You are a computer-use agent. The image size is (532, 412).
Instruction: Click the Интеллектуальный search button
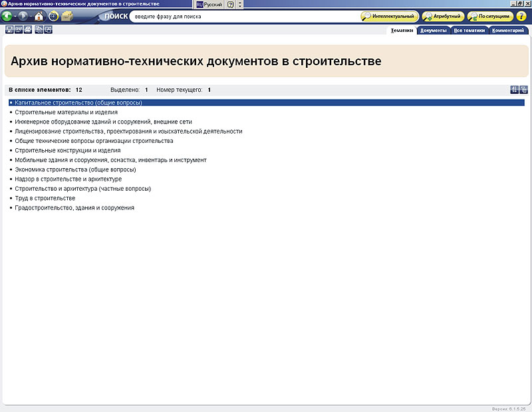tap(390, 17)
